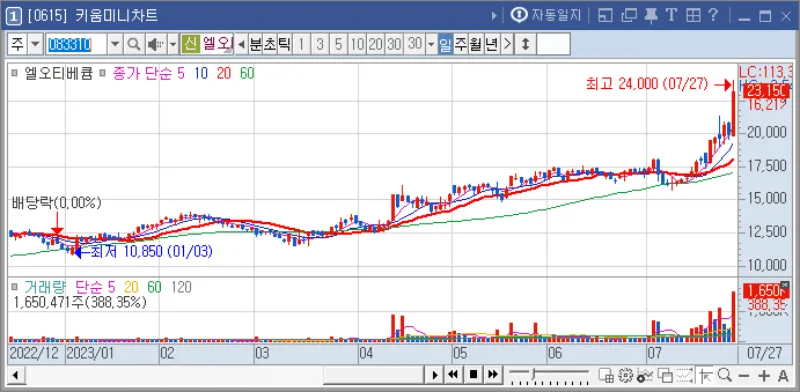Click the vertical up-down arrow icon
Image resolution: width=800 pixels, height=392 pixels.
pos(525,44)
